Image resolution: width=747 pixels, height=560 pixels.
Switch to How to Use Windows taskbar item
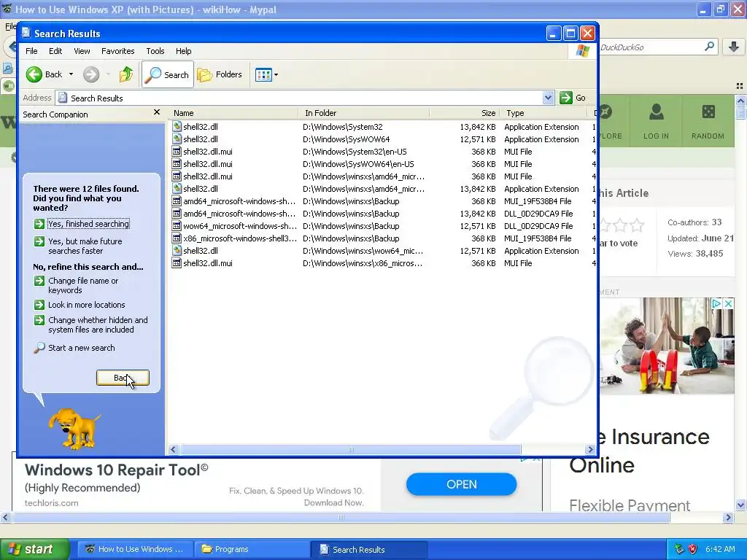(x=134, y=549)
